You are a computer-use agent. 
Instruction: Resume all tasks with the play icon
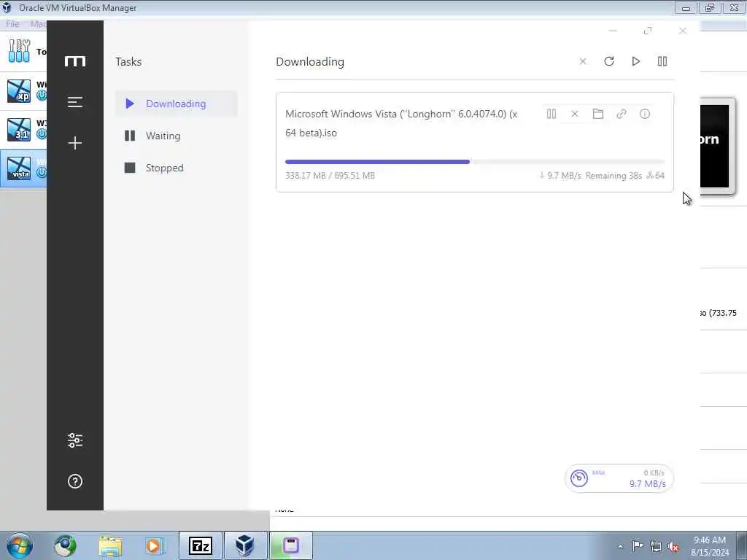click(x=635, y=61)
